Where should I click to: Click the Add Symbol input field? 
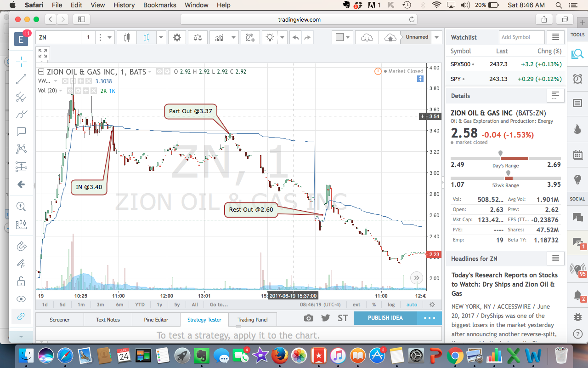pyautogui.click(x=521, y=37)
